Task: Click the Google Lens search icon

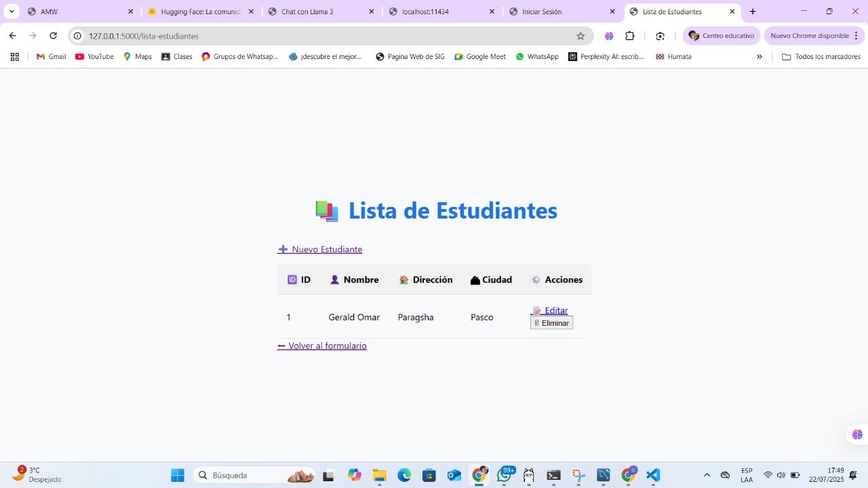Action: [660, 36]
